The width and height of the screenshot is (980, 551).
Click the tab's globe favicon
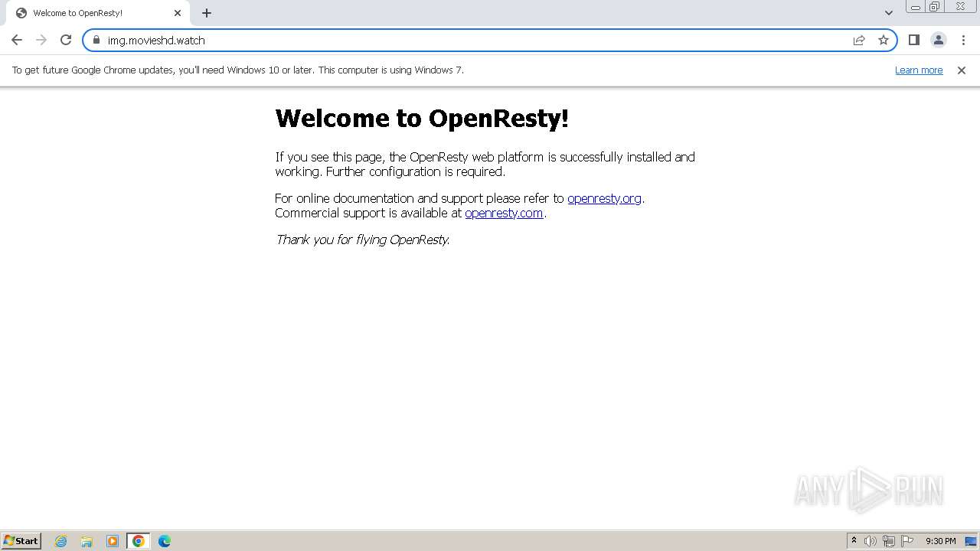[x=21, y=13]
